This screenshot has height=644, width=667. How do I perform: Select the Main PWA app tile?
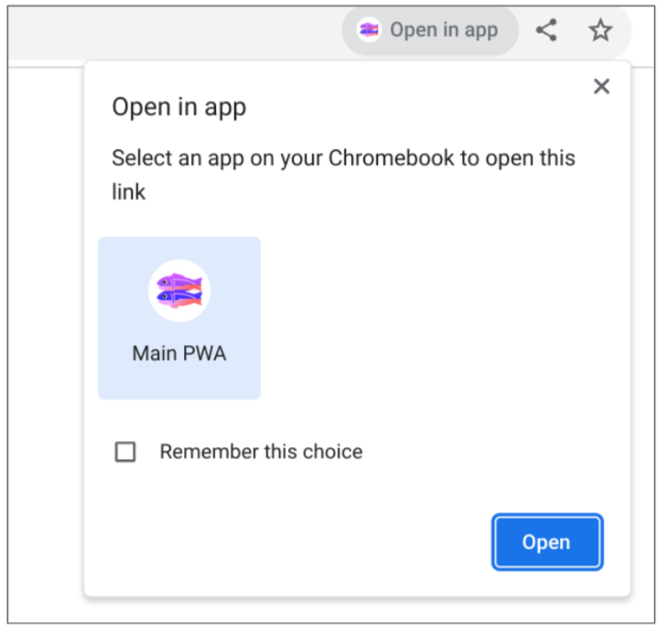point(179,317)
